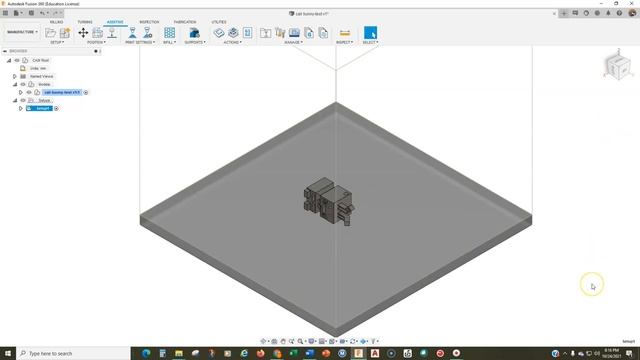Image resolution: width=640 pixels, height=360 pixels.
Task: Open the Data Panel grid icon
Action: [5, 13]
